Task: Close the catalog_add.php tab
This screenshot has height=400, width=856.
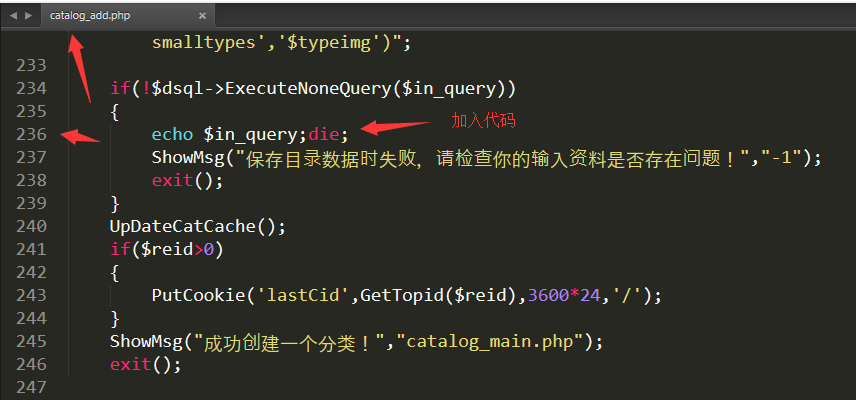Action: (201, 16)
